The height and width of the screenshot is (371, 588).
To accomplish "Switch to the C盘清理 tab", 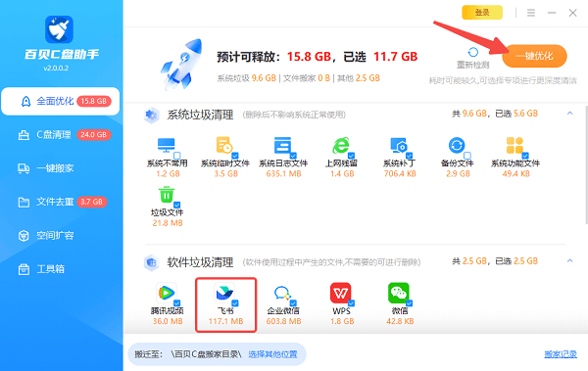I will 61,134.
